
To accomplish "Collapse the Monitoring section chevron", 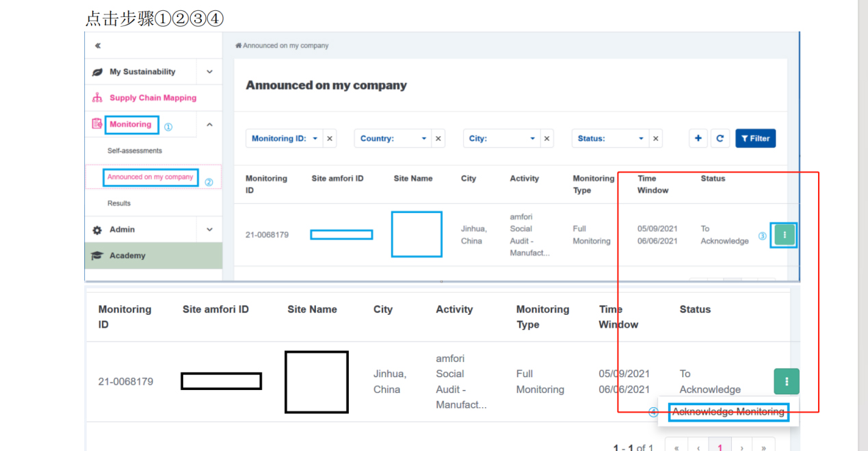I will pos(209,125).
